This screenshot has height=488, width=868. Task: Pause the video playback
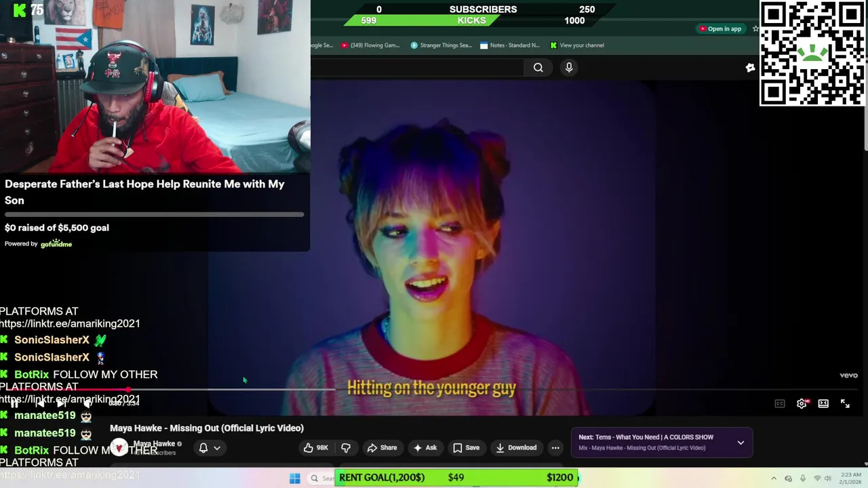14,403
